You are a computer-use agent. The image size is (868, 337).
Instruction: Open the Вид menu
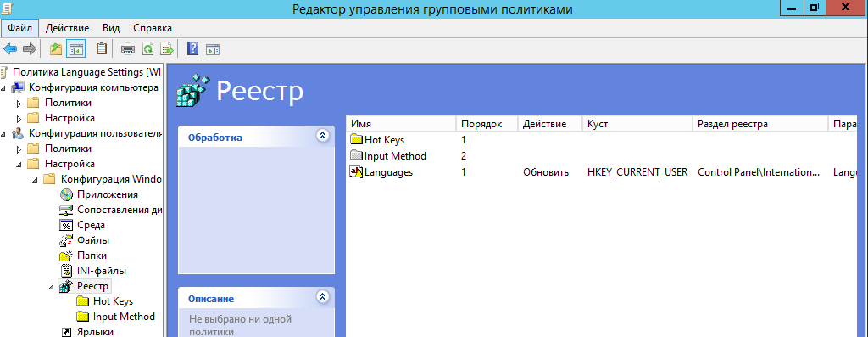111,28
